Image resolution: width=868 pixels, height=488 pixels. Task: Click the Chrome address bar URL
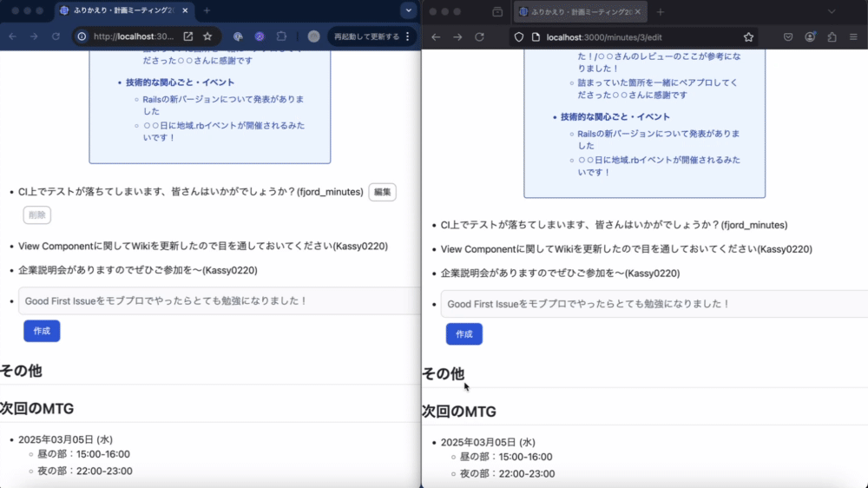(x=134, y=36)
